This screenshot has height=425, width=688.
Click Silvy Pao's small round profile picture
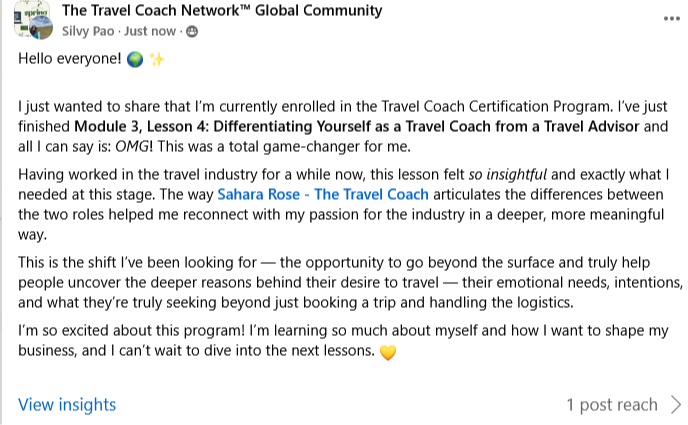[40, 31]
